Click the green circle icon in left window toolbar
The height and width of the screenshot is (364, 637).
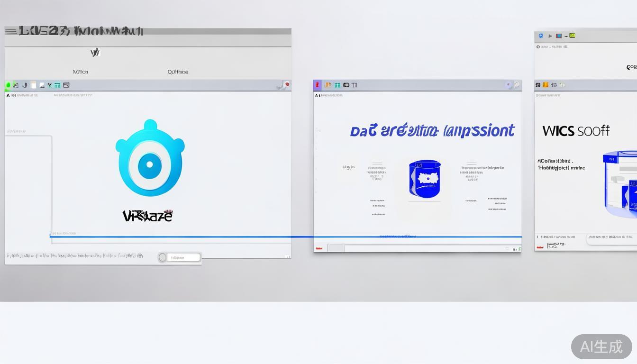click(x=8, y=85)
